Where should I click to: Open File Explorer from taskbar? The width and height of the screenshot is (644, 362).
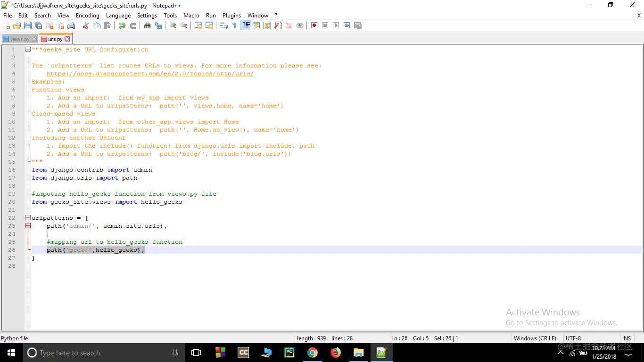(x=358, y=353)
